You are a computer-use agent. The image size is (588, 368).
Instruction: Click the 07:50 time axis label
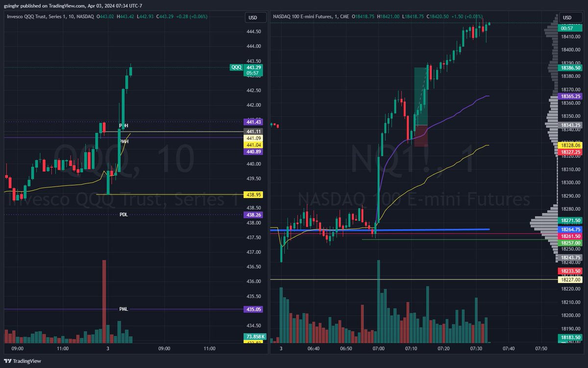point(541,348)
